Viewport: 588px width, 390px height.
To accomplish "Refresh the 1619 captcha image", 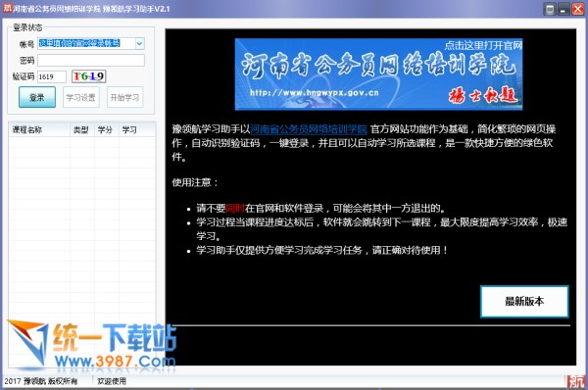I will click(x=89, y=76).
